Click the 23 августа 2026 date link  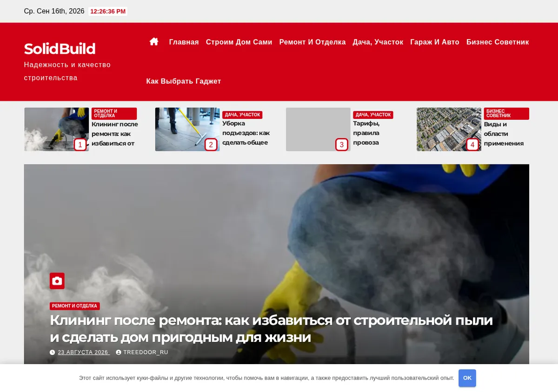[x=84, y=353]
